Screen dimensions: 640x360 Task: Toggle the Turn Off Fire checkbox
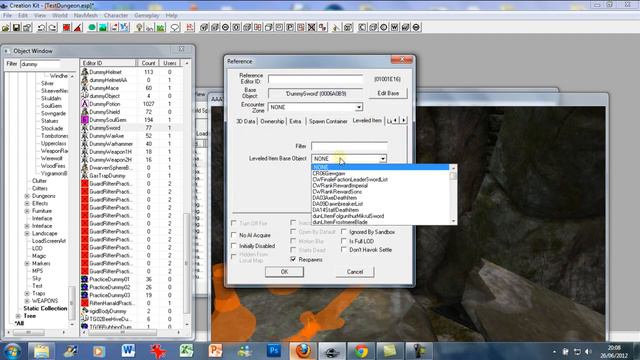coord(234,223)
